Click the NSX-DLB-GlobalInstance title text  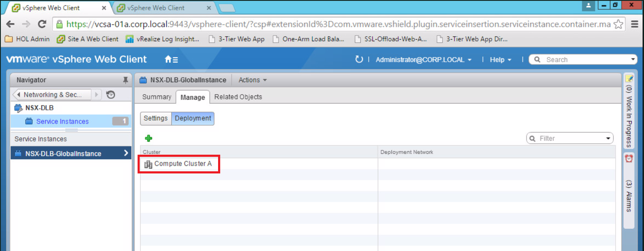[x=188, y=80]
